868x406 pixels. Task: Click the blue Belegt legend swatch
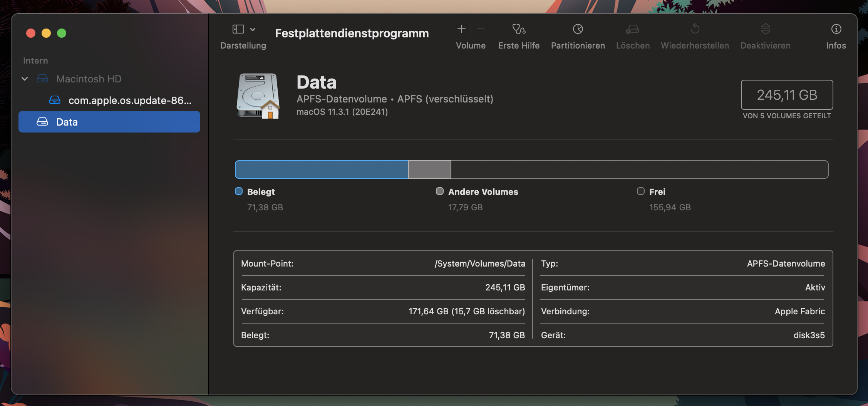point(239,191)
